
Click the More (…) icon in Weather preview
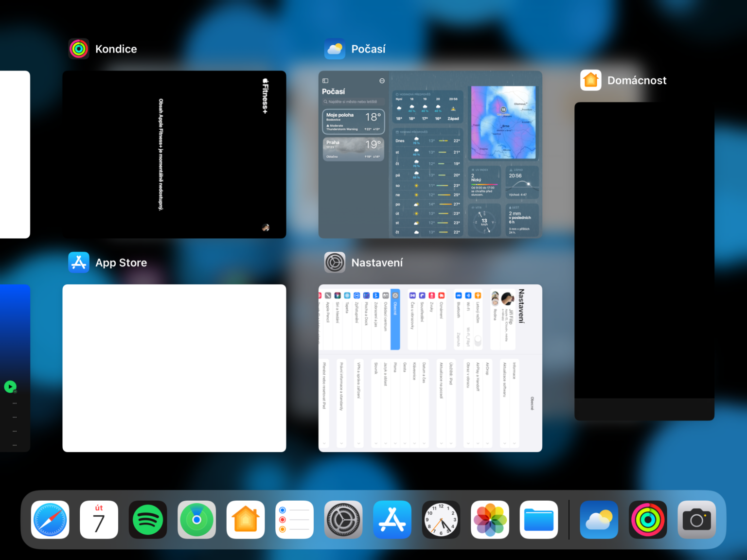pyautogui.click(x=382, y=81)
